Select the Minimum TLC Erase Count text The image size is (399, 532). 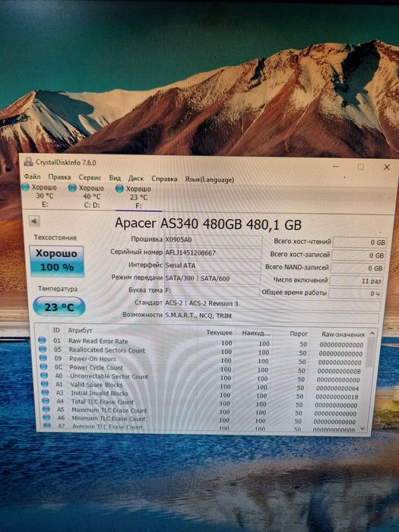[x=109, y=419]
